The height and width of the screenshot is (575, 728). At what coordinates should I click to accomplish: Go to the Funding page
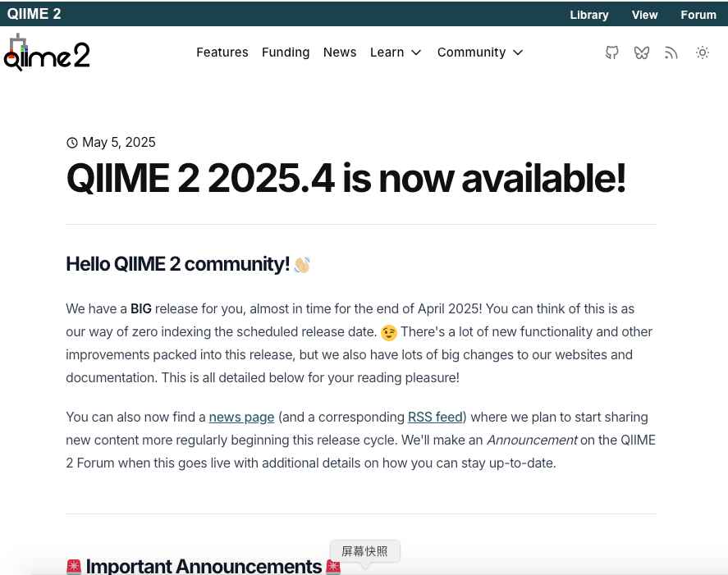point(286,52)
